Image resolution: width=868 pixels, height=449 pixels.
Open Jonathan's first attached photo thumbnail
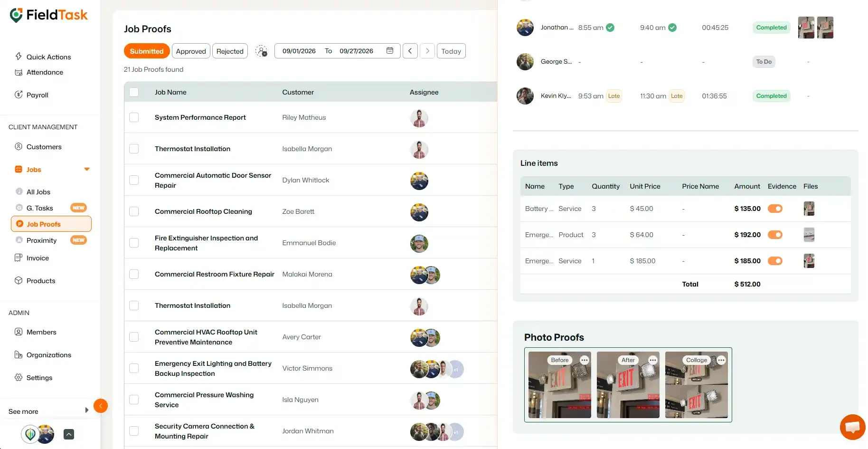(806, 28)
